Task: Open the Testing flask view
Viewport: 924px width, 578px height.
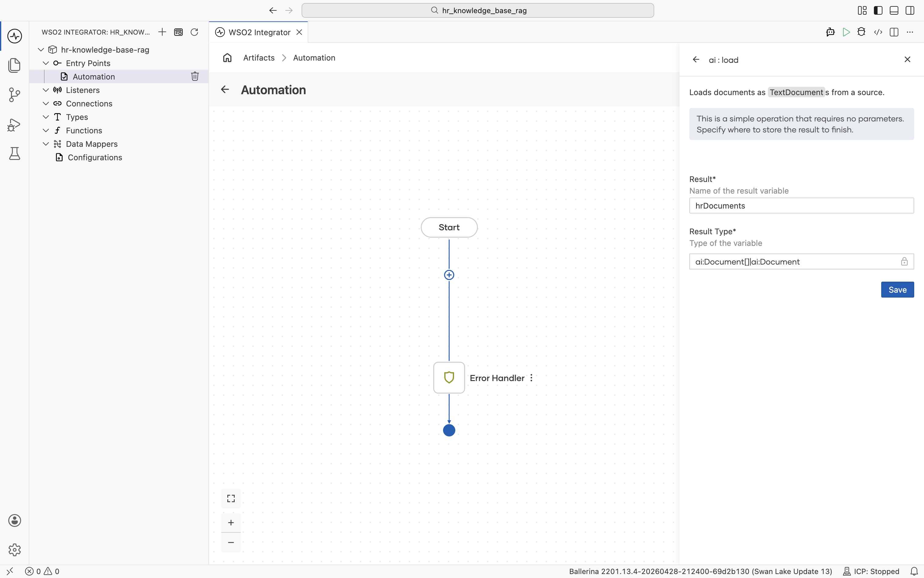Action: pos(14,154)
